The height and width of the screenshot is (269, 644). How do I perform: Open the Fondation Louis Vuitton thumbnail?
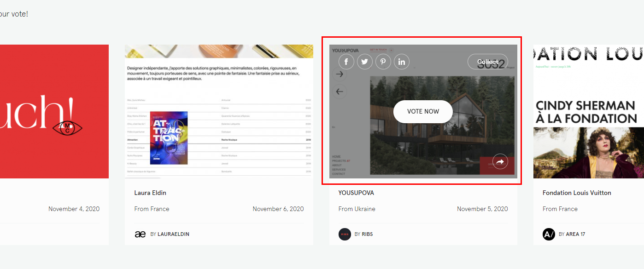589,111
